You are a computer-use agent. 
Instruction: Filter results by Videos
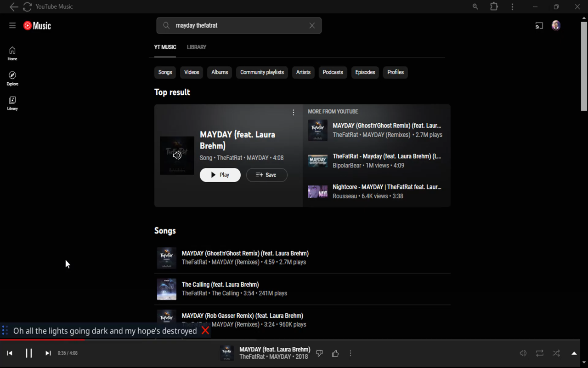[x=192, y=72]
